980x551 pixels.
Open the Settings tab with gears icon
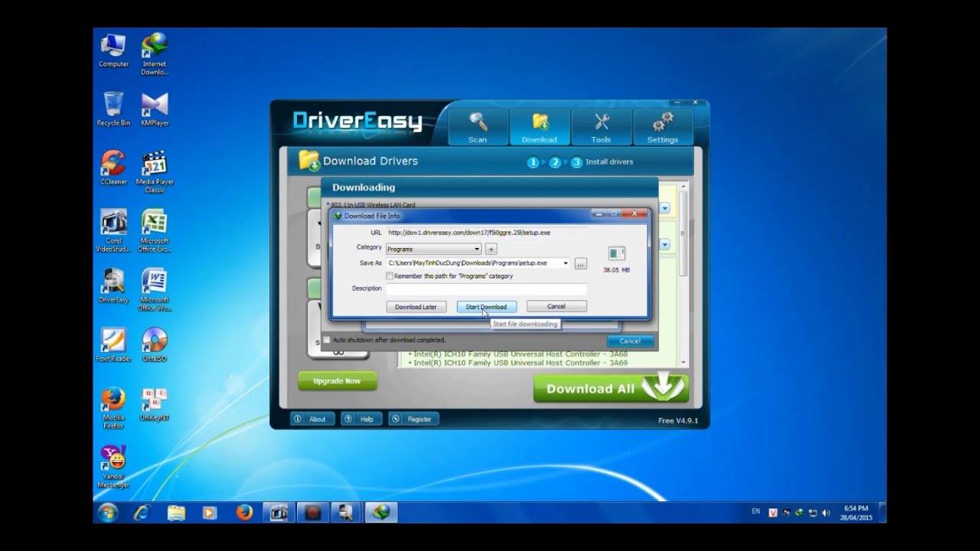click(x=662, y=127)
